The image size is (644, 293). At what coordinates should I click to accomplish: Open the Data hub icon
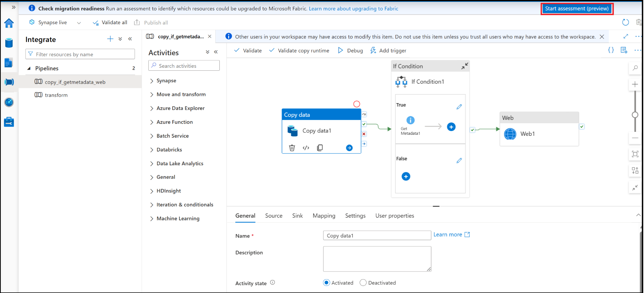click(9, 43)
